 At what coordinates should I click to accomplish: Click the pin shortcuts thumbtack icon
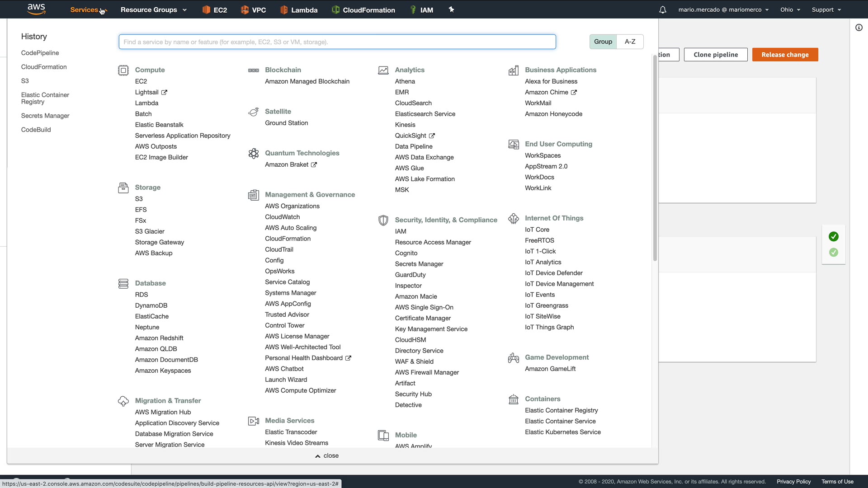pyautogui.click(x=451, y=9)
